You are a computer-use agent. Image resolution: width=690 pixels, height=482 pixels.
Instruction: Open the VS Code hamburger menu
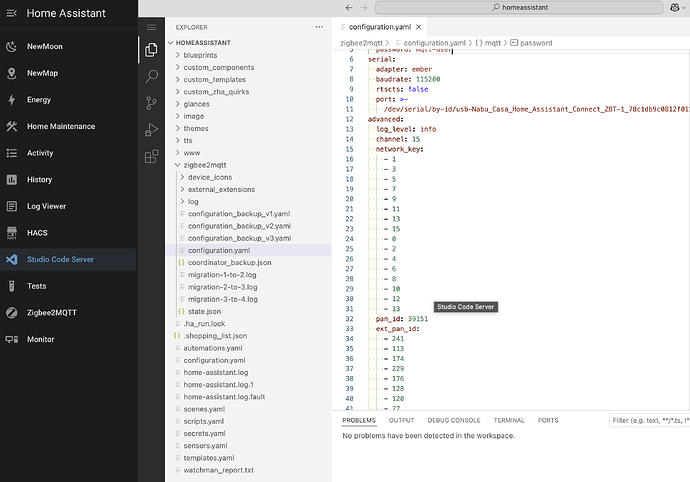(x=151, y=27)
